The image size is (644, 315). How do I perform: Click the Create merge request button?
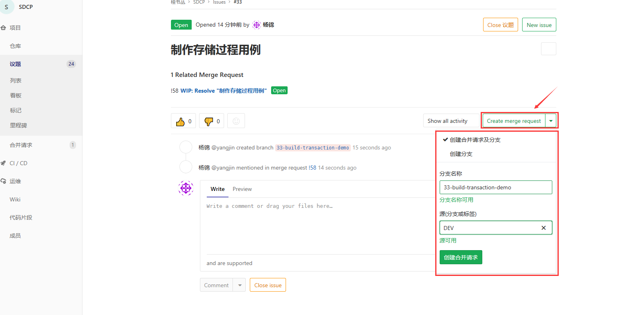(x=514, y=121)
